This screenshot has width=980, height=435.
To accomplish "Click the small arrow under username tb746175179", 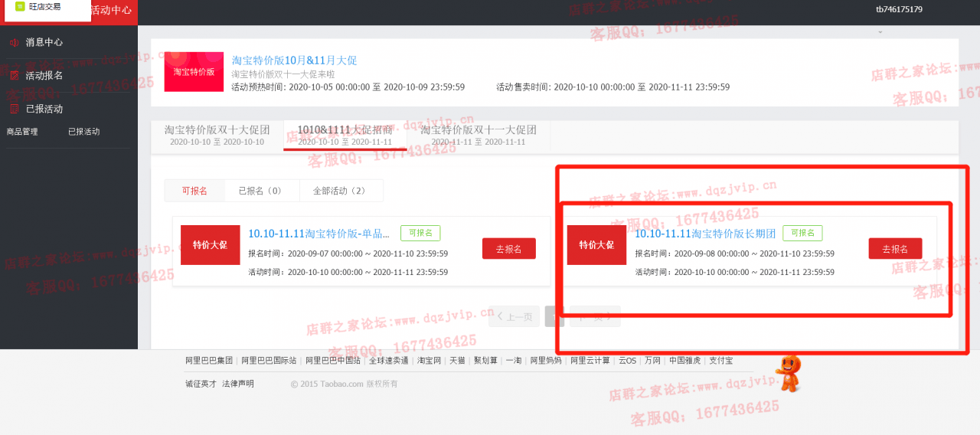I will pos(880,32).
